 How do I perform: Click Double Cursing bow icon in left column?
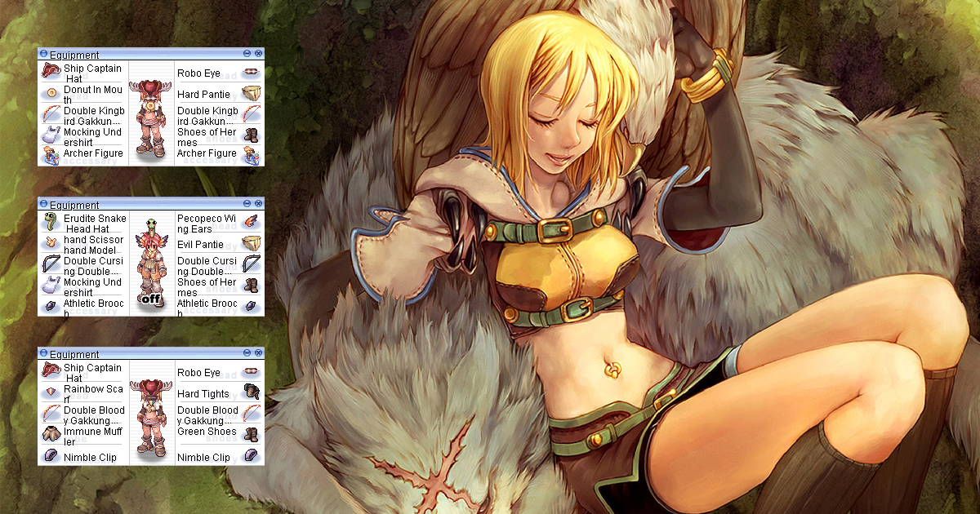(x=51, y=264)
